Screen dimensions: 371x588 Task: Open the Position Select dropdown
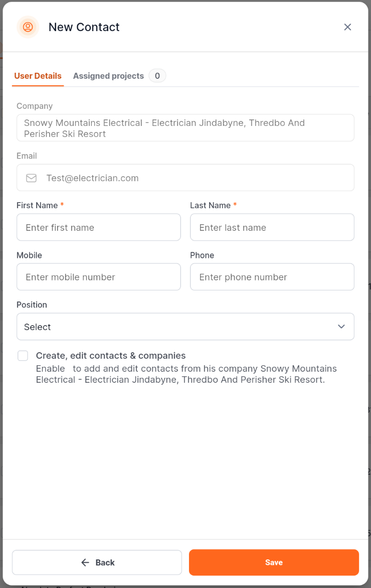click(x=185, y=327)
